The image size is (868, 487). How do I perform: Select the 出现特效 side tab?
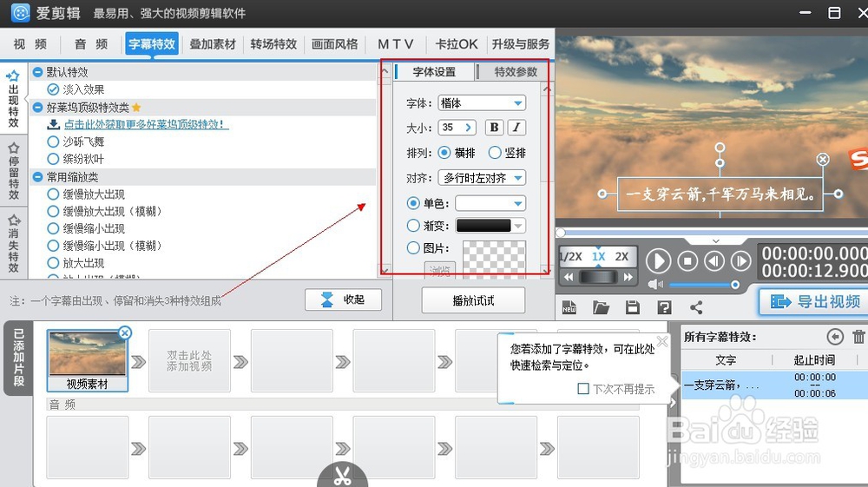click(13, 100)
